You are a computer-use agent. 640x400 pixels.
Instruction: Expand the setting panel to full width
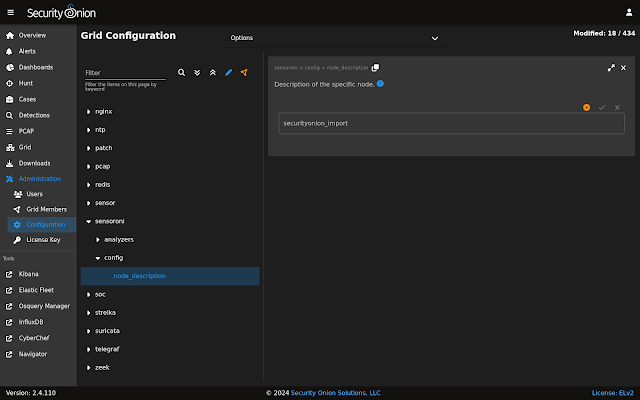611,68
